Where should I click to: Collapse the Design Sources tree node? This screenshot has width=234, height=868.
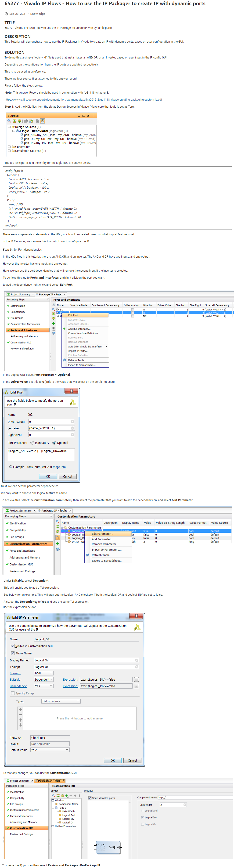point(9,127)
